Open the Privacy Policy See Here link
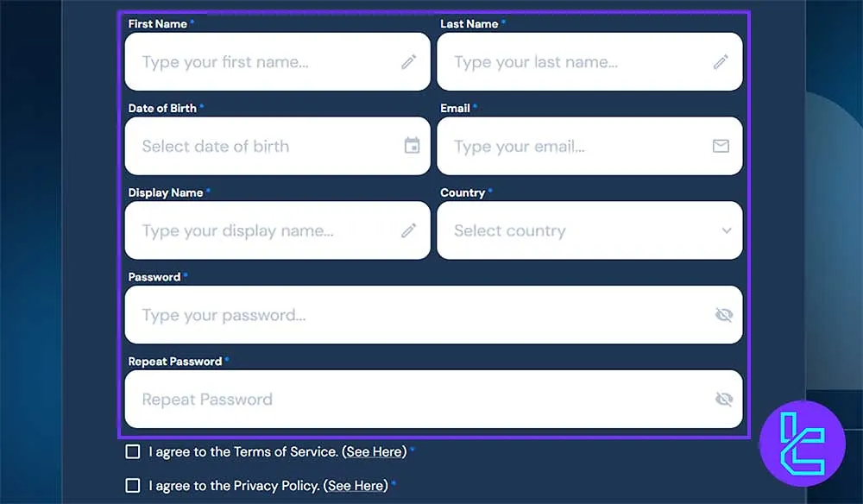863x504 pixels. tap(356, 486)
